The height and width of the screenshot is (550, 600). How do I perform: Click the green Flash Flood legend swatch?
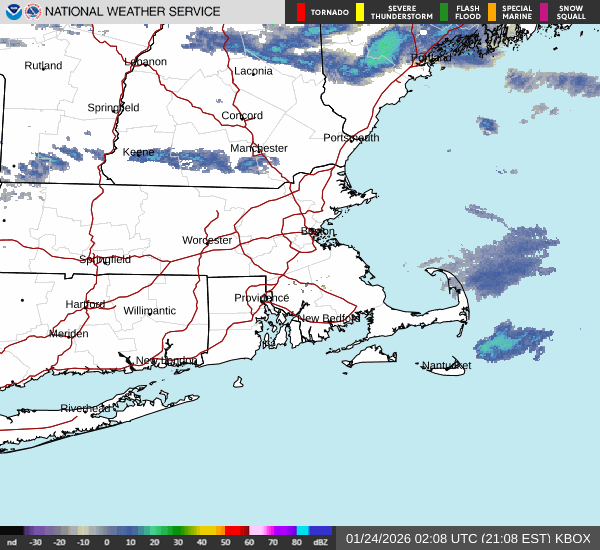(x=444, y=12)
